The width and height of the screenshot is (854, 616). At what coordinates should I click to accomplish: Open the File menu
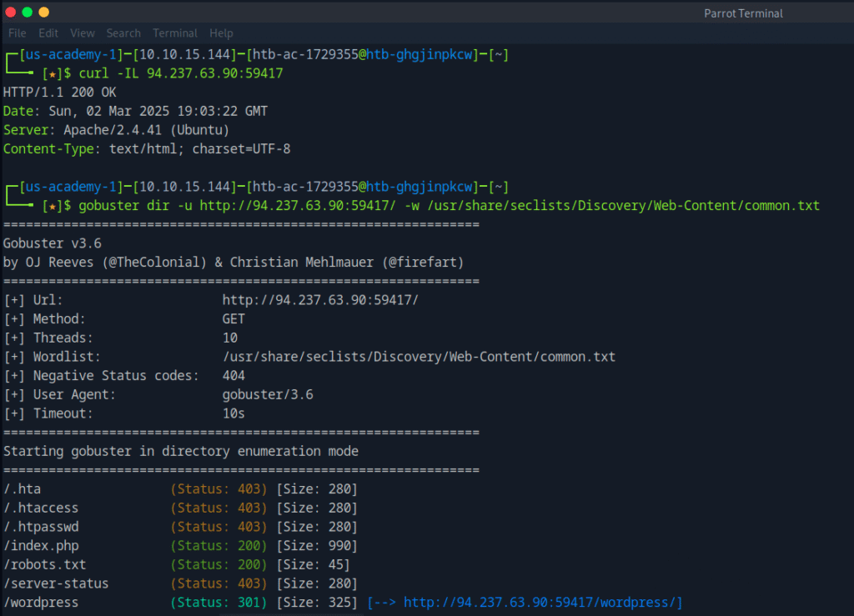click(18, 33)
